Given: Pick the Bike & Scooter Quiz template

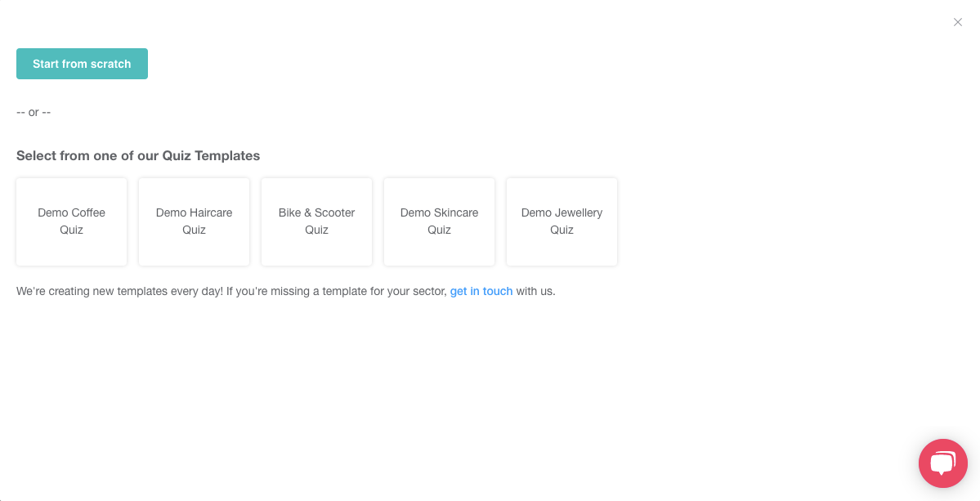Looking at the screenshot, I should click(316, 221).
